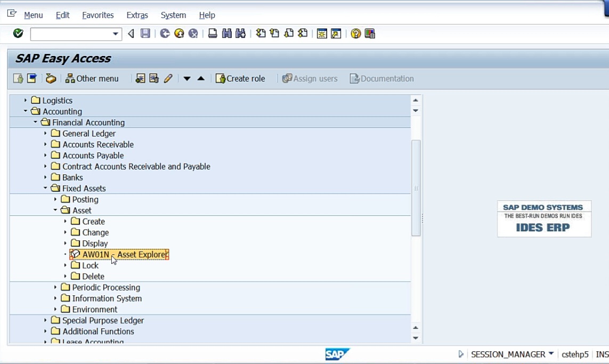Click the Previous Page icon
Viewport: 609px width, 364px height.
pos(274,34)
